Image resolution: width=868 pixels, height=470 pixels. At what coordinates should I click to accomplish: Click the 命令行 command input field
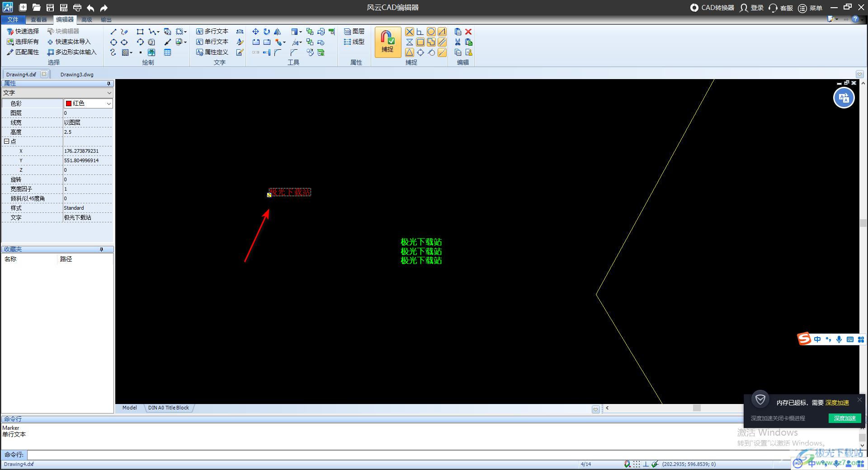pos(443,455)
